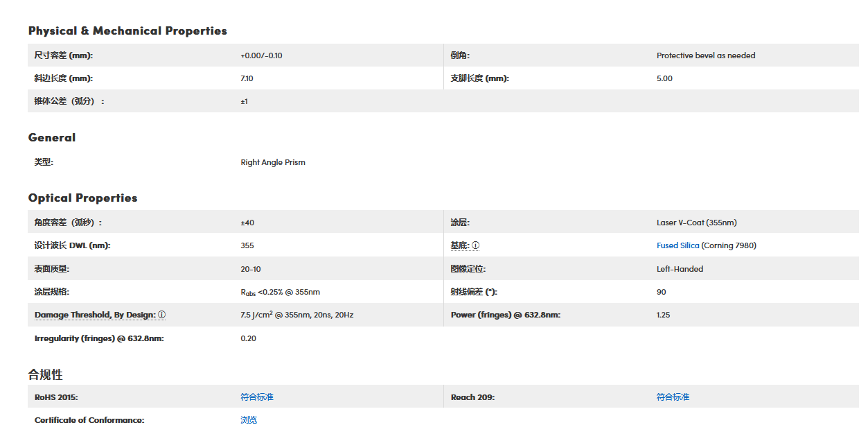868x443 pixels.
Task: Click the info icon beside Damage Threshold
Action: (162, 315)
